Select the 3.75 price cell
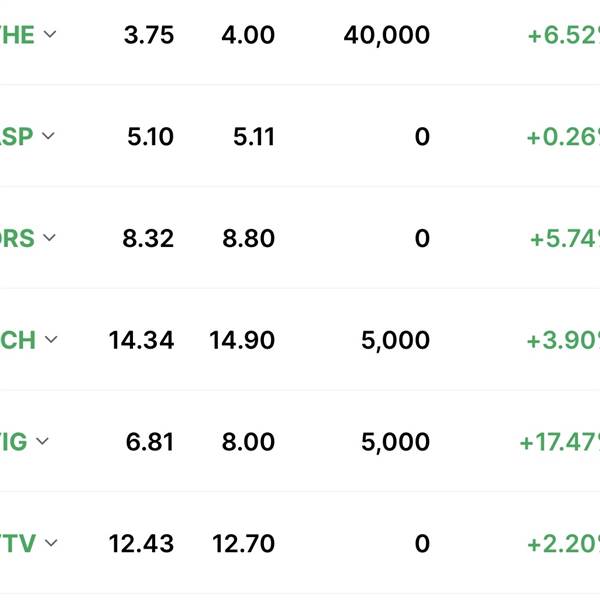 tap(149, 35)
